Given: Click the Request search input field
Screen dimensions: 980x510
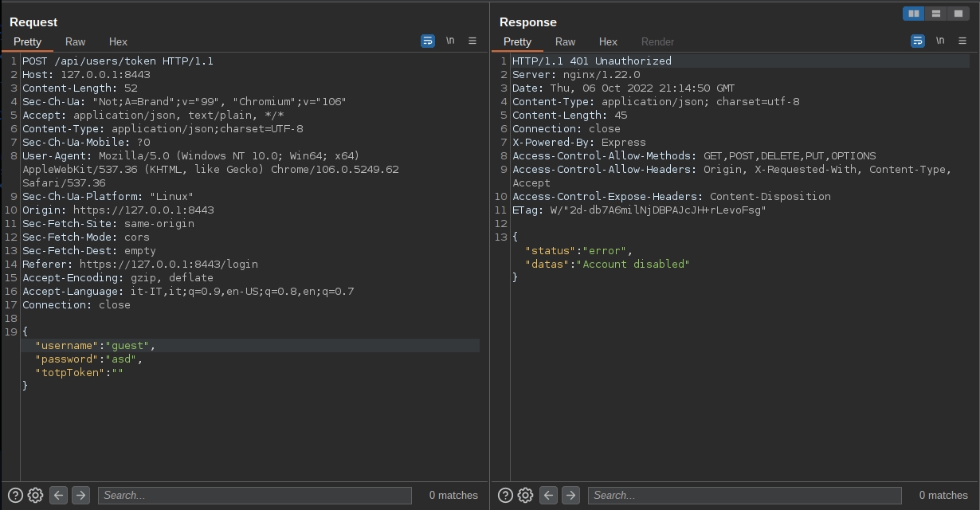Looking at the screenshot, I should point(254,495).
